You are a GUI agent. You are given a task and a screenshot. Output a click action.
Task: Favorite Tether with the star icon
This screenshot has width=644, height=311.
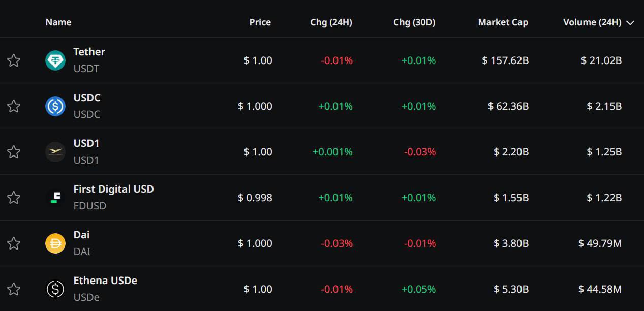tap(14, 60)
